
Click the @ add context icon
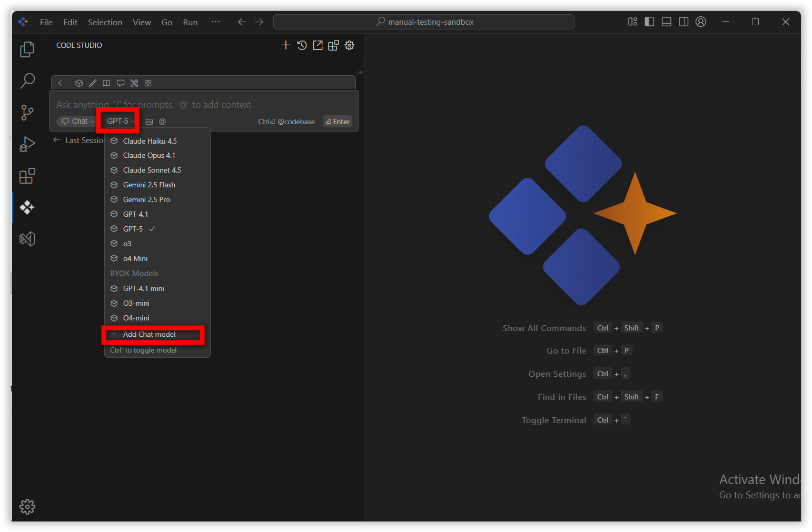point(162,122)
